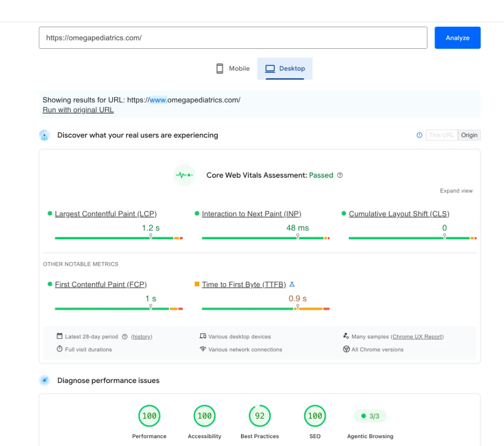
Task: Click the TTFB distribution bar
Action: click(x=265, y=309)
